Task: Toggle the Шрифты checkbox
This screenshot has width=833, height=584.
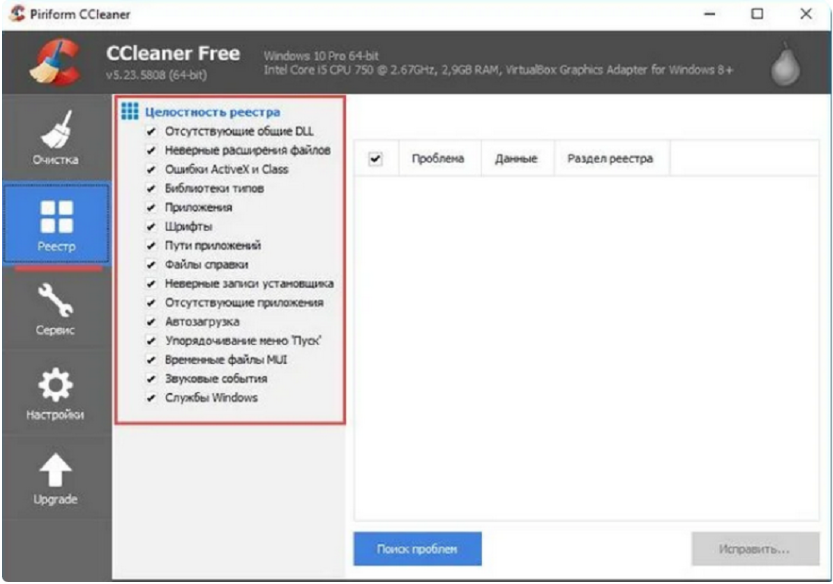Action: pyautogui.click(x=151, y=226)
